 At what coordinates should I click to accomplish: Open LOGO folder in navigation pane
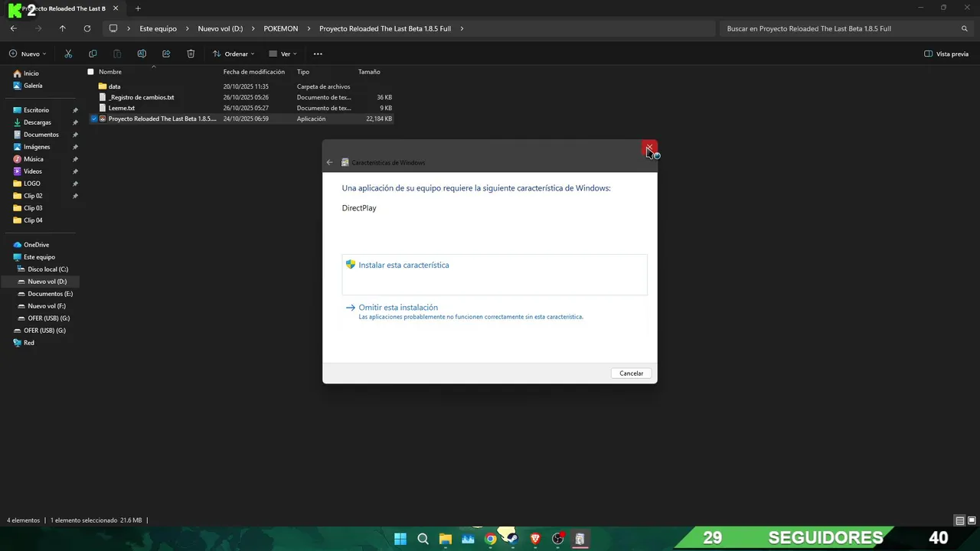(32, 184)
